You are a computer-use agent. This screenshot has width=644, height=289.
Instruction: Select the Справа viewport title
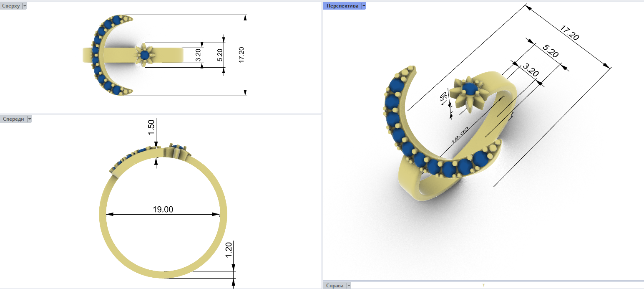click(x=335, y=286)
